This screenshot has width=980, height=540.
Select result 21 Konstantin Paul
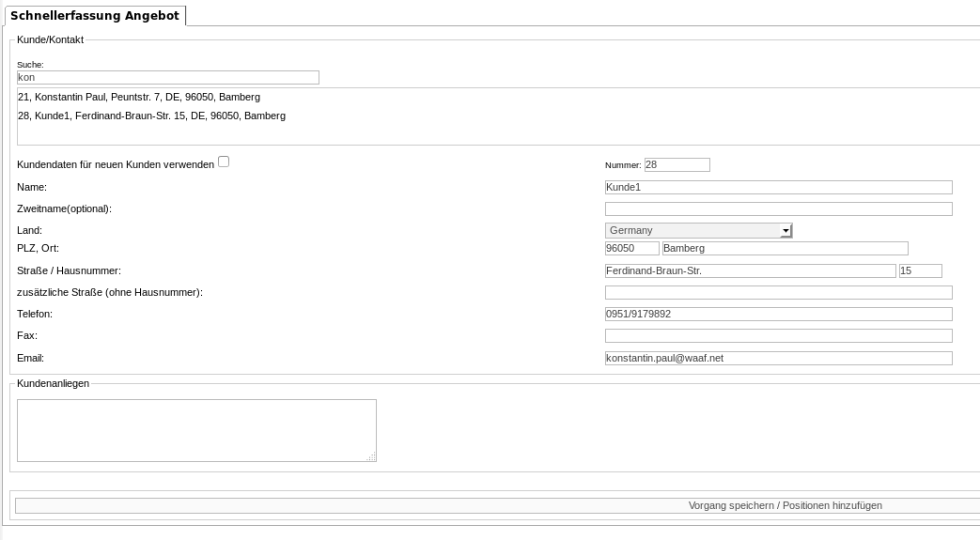pyautogui.click(x=139, y=97)
